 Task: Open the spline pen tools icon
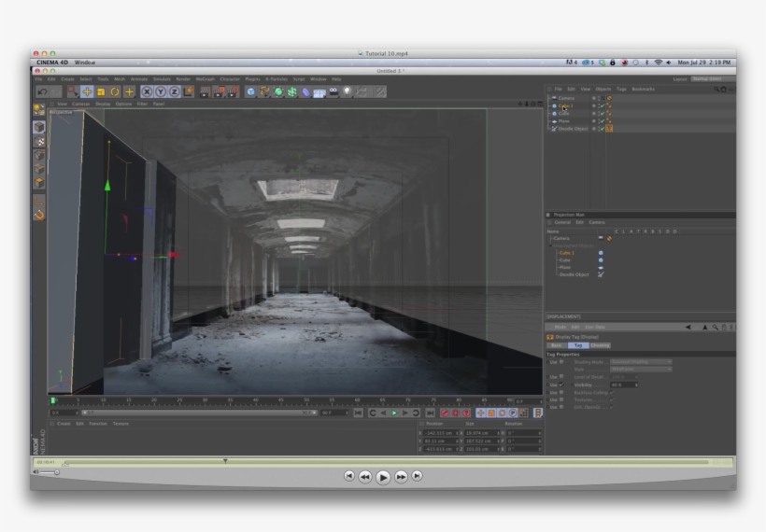pos(264,91)
